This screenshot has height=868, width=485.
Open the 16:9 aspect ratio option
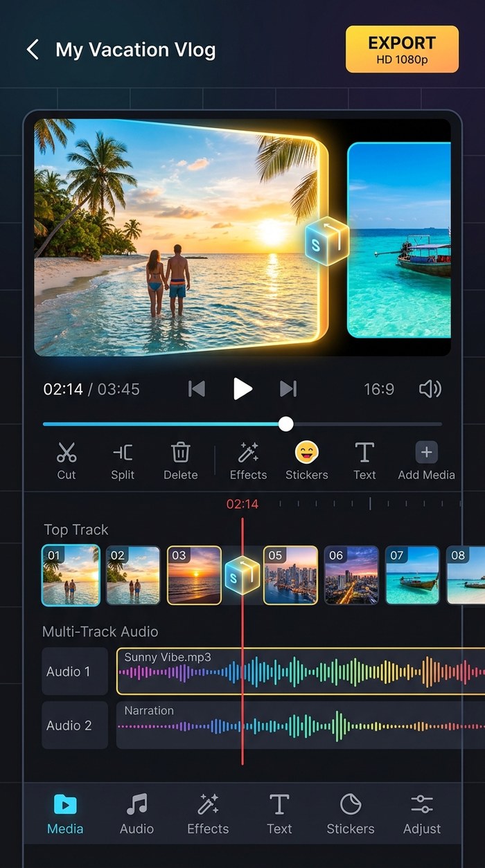(x=379, y=389)
